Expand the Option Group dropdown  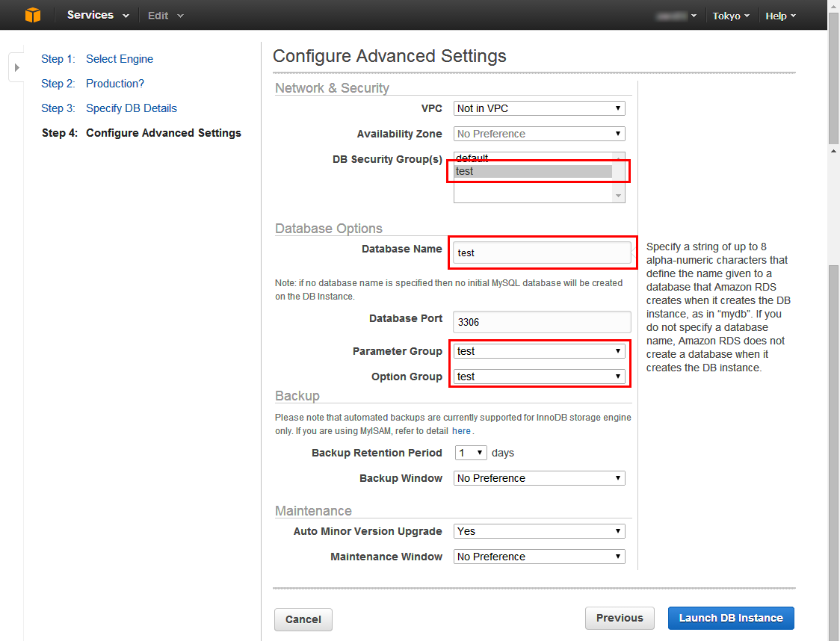[x=539, y=377]
